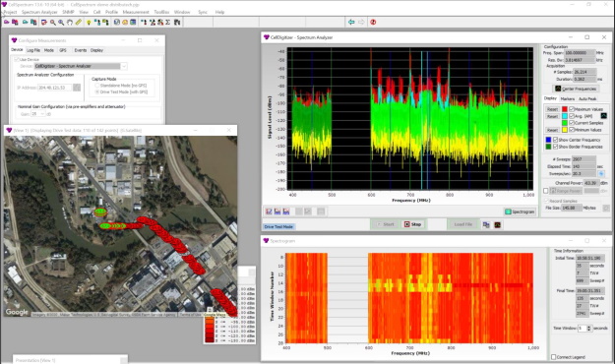The height and width of the screenshot is (364, 615).
Task: Increase the Time Window seconds stepper
Action: click(x=588, y=327)
